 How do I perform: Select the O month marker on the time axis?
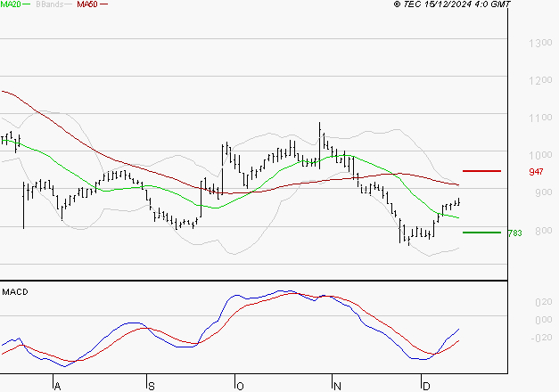pos(239,386)
